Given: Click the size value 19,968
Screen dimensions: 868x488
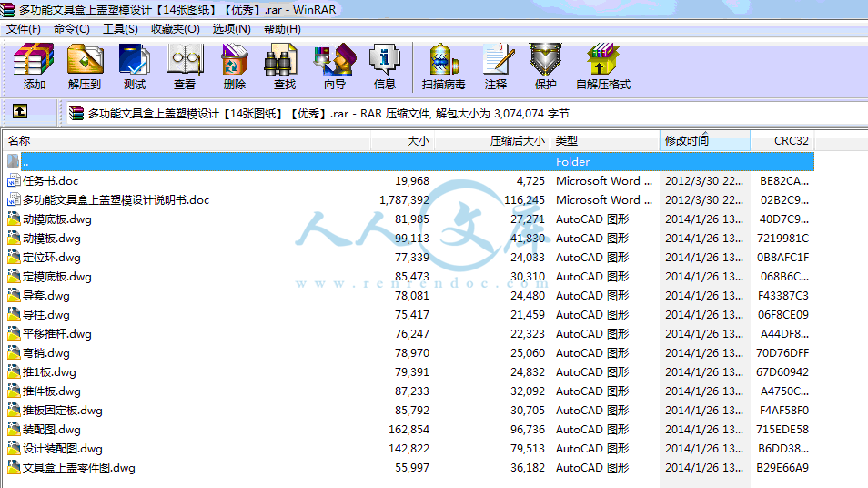Looking at the screenshot, I should [412, 180].
